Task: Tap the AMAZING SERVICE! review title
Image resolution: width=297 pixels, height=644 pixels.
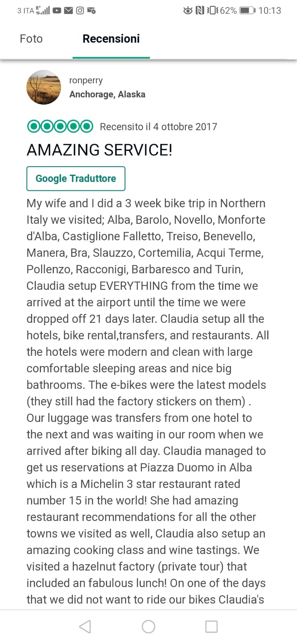Action: pyautogui.click(x=99, y=150)
